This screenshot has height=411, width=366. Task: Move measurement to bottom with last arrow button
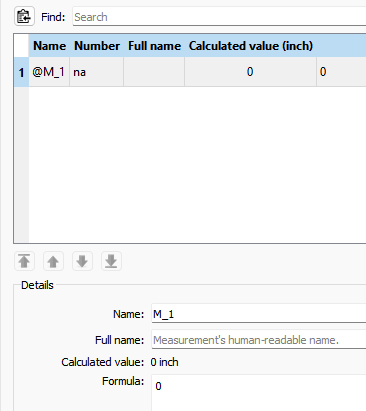click(x=111, y=261)
